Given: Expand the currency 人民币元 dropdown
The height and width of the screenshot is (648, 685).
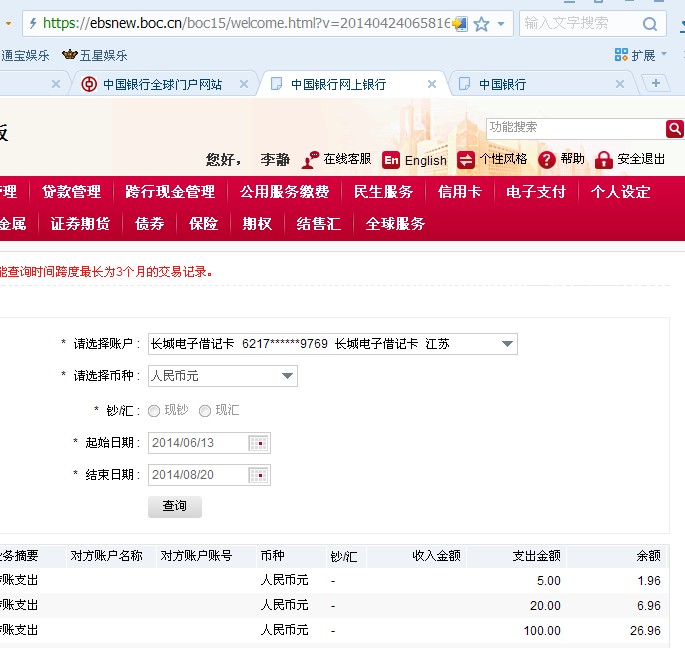Looking at the screenshot, I should tap(287, 376).
